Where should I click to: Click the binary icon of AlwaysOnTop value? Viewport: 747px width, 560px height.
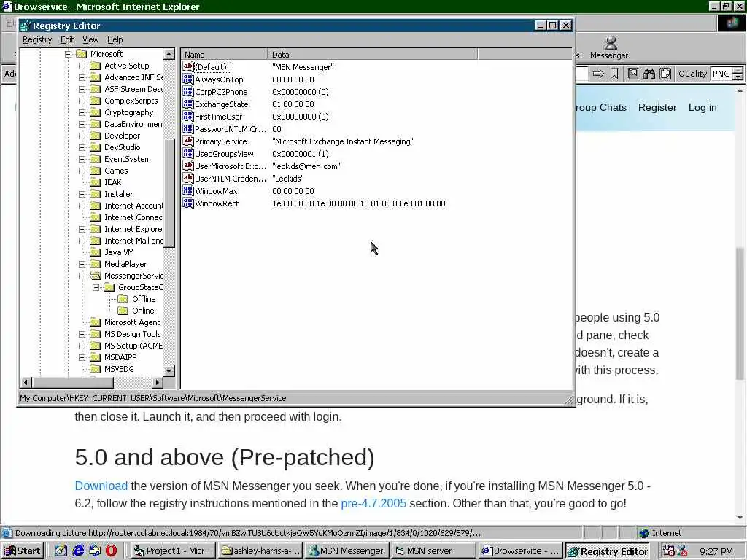[188, 79]
